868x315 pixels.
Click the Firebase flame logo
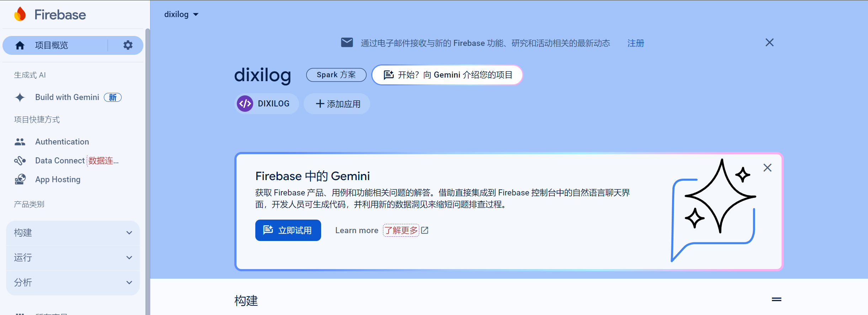point(20,14)
